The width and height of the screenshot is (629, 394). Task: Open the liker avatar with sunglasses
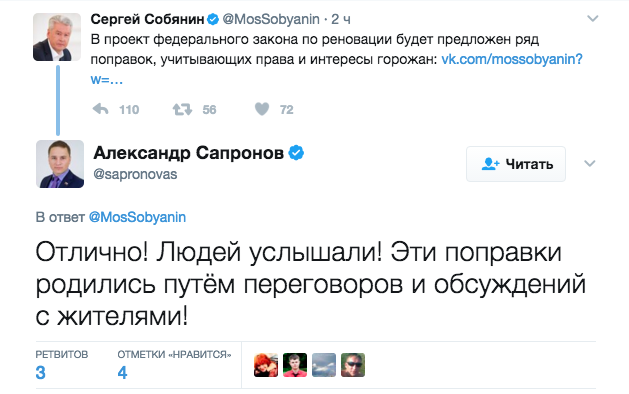click(x=353, y=365)
